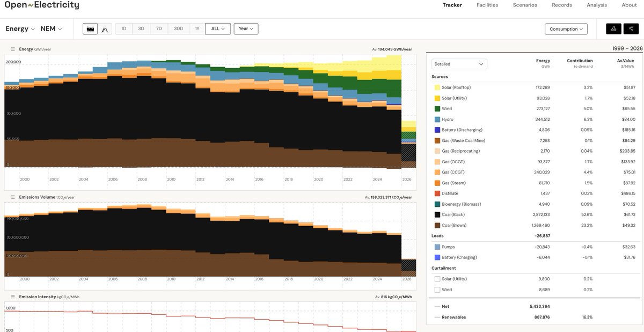Toggle Pumps load swatch
644x332 pixels.
pos(437,247)
